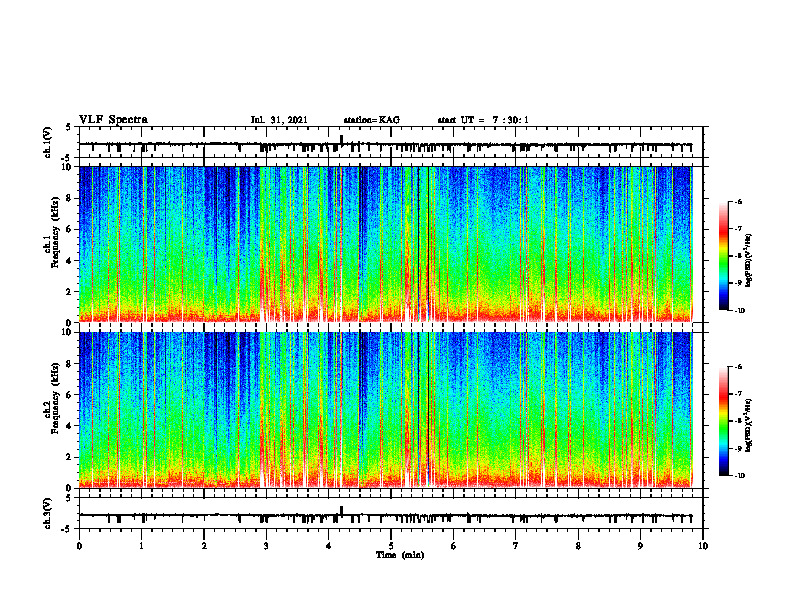Click the ch.2 frequency axis "2" kHz tick
This screenshot has height=612, width=792.
point(69,457)
